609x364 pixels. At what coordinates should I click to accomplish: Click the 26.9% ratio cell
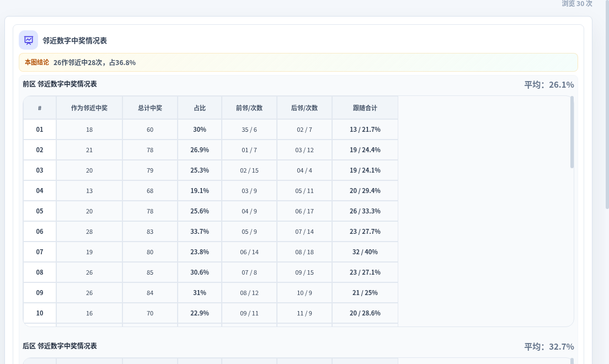point(200,150)
